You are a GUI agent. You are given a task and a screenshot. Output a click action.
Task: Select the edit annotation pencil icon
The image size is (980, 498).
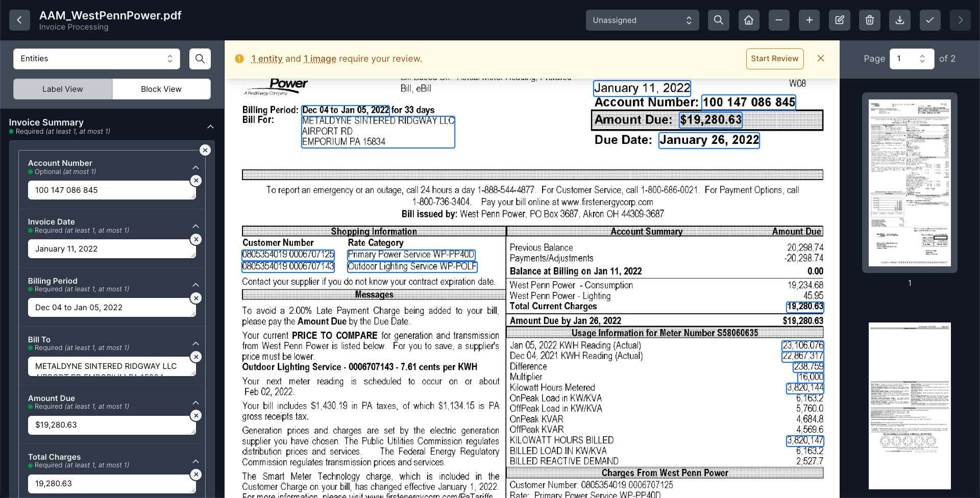pos(839,20)
